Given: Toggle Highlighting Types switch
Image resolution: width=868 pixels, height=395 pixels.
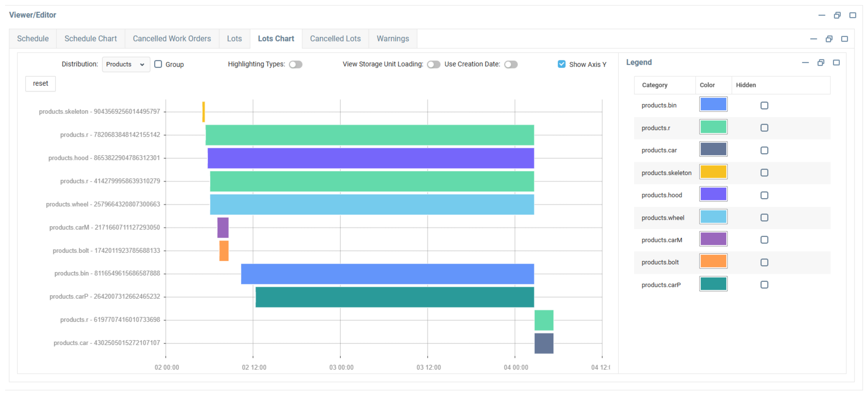Looking at the screenshot, I should click(x=296, y=64).
